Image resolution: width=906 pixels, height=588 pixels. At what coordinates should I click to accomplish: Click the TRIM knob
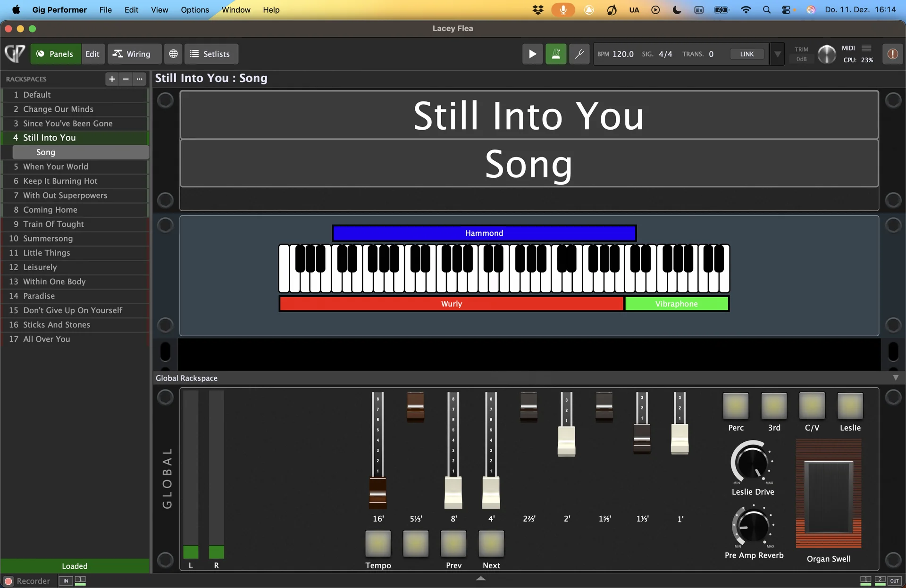(826, 54)
